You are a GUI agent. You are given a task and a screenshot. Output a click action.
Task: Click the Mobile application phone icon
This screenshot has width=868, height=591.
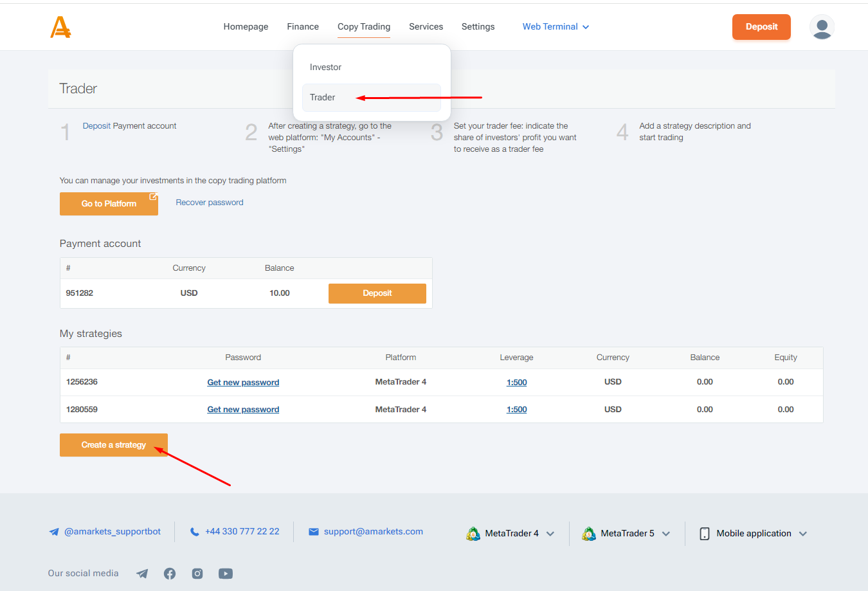coord(704,534)
